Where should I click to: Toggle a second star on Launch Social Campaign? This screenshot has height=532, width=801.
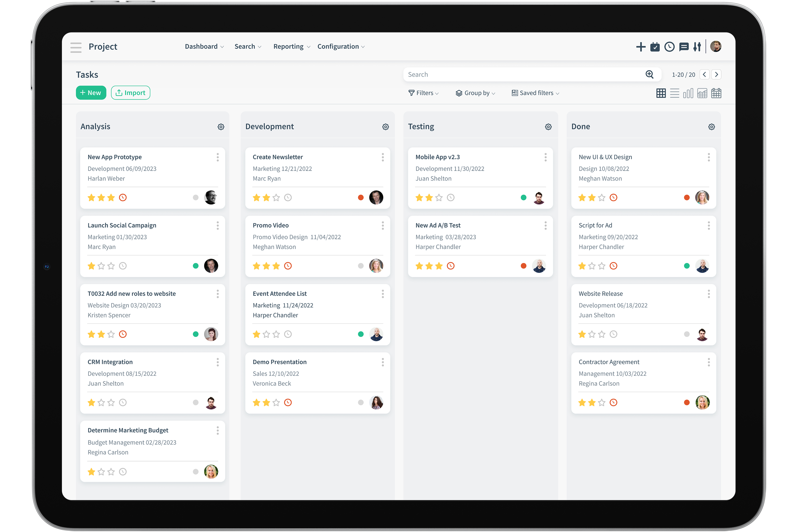click(x=101, y=266)
